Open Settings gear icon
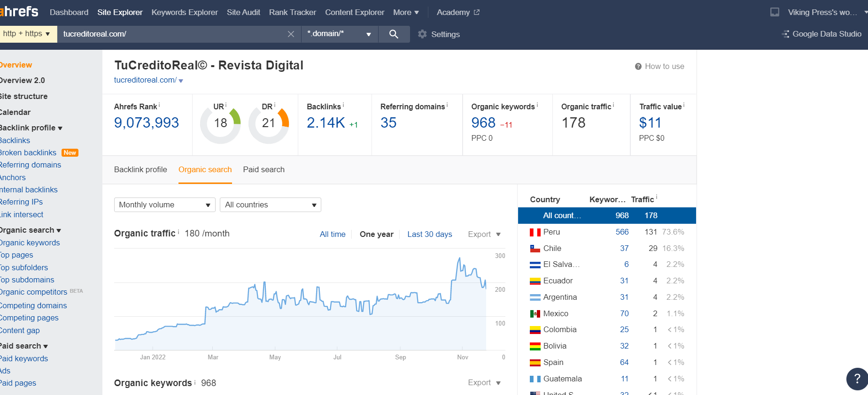868x395 pixels. click(x=422, y=34)
